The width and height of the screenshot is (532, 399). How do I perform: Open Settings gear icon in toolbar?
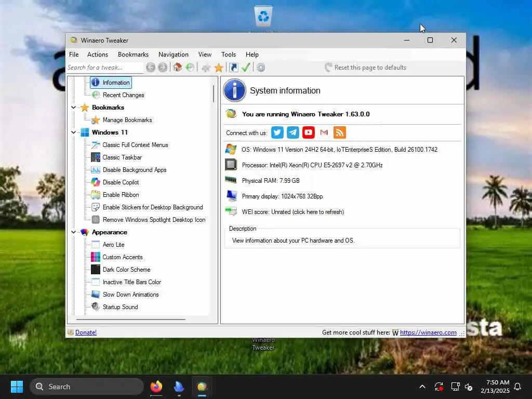pos(261,68)
